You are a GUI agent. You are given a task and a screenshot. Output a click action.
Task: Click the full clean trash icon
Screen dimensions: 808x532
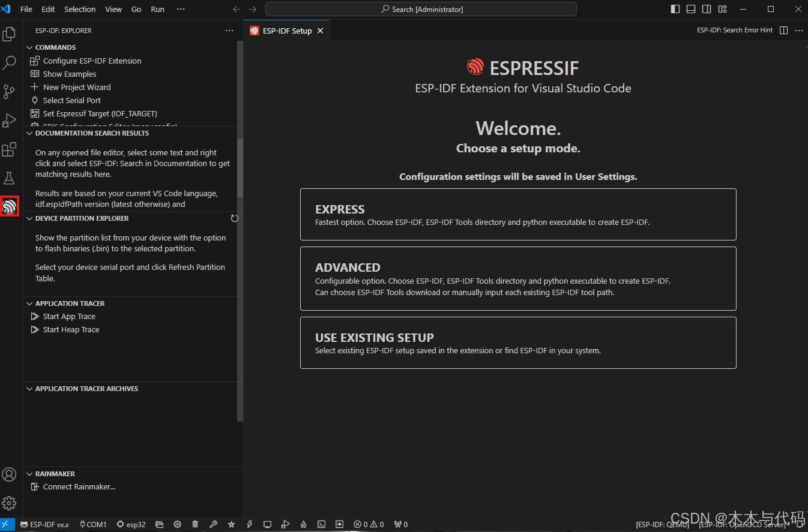[x=195, y=524]
